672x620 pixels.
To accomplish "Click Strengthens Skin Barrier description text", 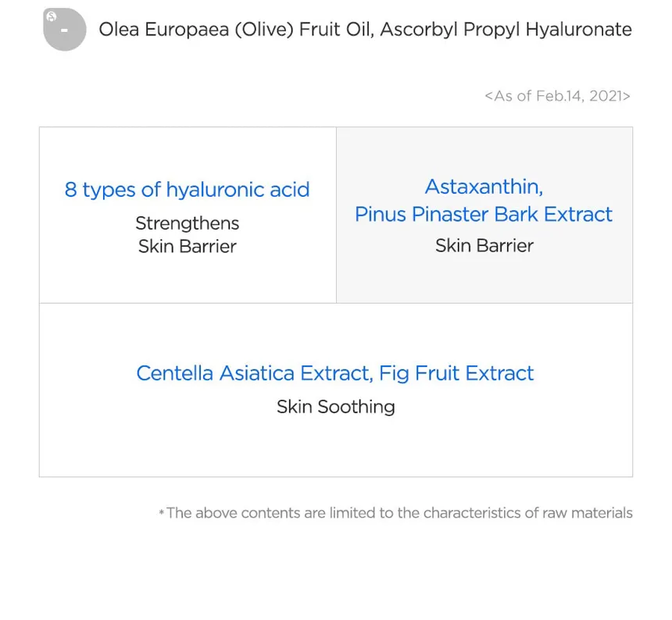I will point(187,235).
